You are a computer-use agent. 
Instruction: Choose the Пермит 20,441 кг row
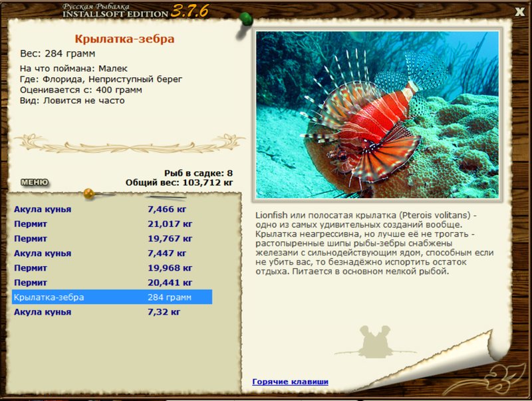[112, 283]
